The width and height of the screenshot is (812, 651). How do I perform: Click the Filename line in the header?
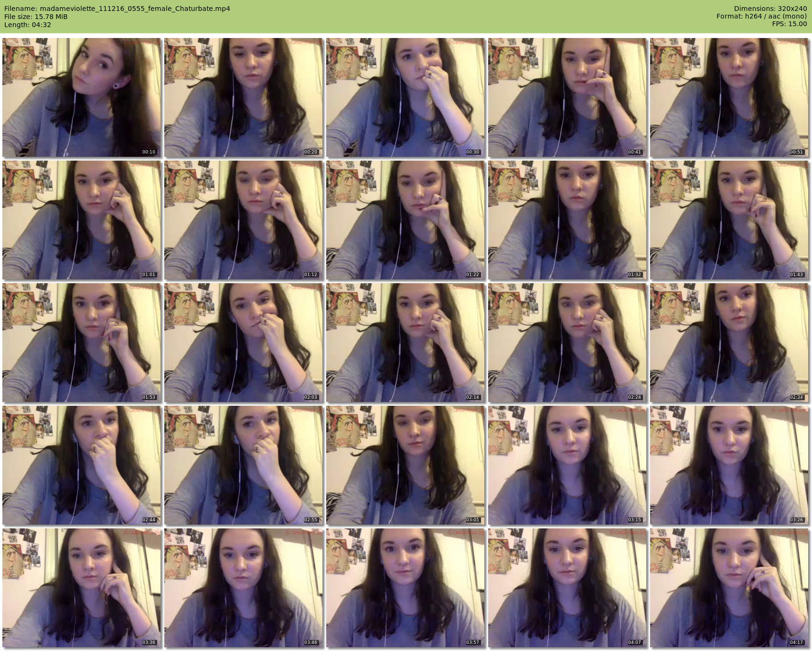point(117,9)
